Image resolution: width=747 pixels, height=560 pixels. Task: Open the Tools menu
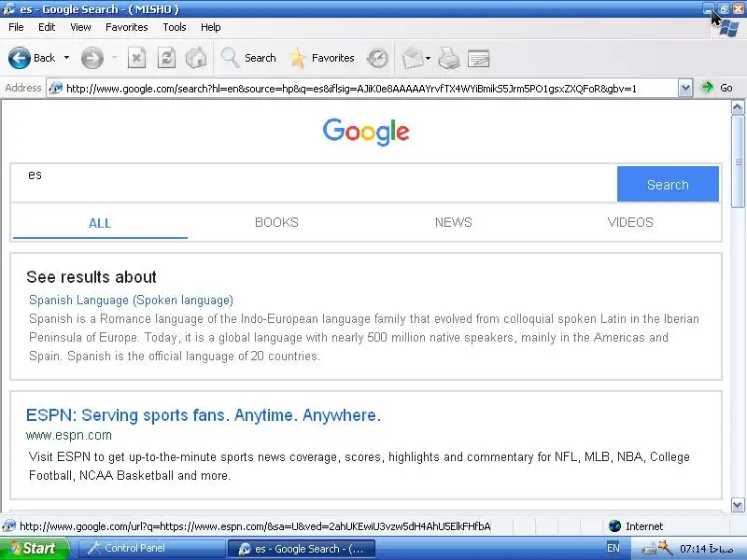coord(175,27)
